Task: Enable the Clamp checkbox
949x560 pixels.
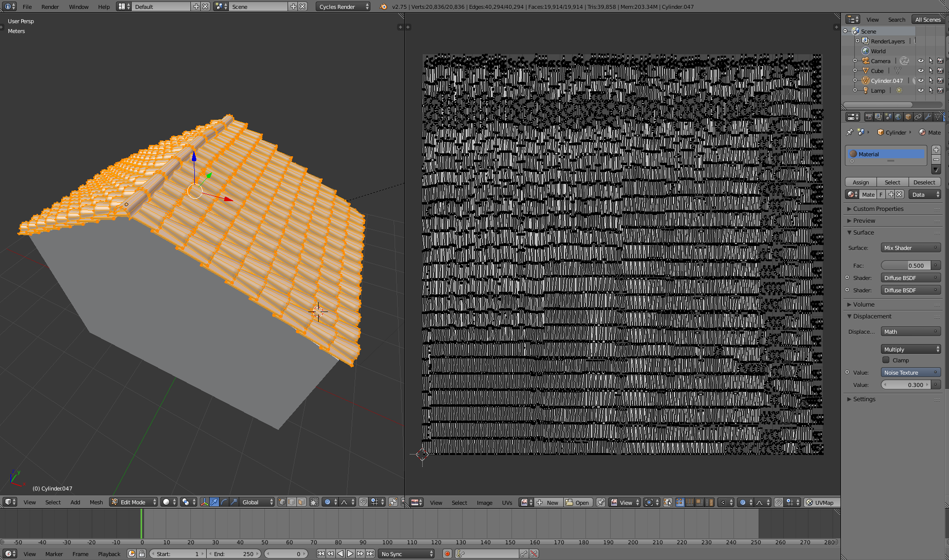Action: [886, 360]
